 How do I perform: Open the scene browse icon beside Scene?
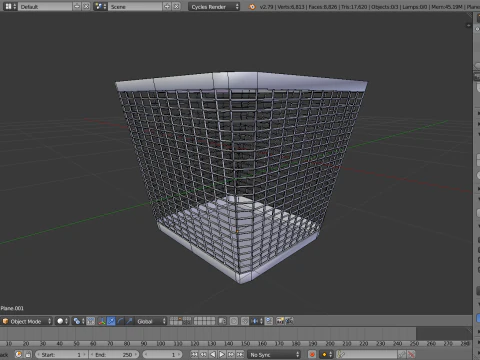point(100,6)
